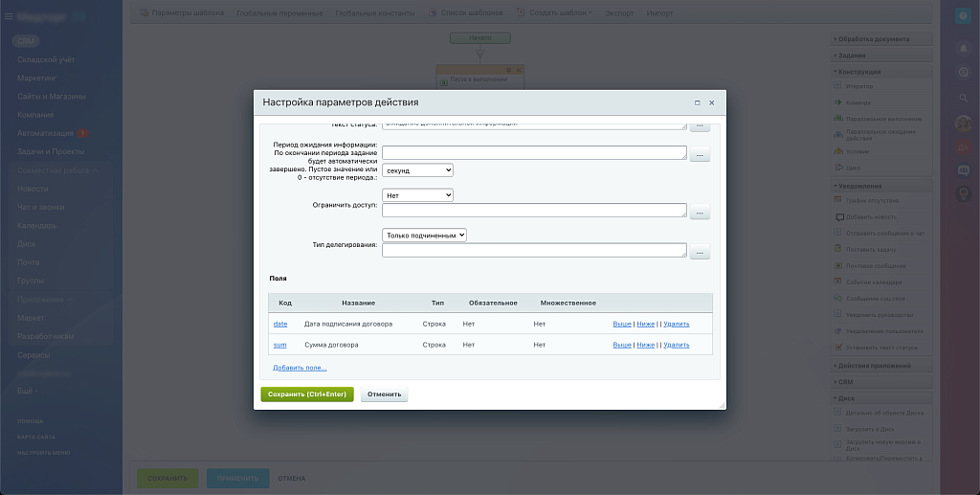Open the notifications bell in right sidebar
This screenshot has height=495, width=980.
tap(964, 48)
